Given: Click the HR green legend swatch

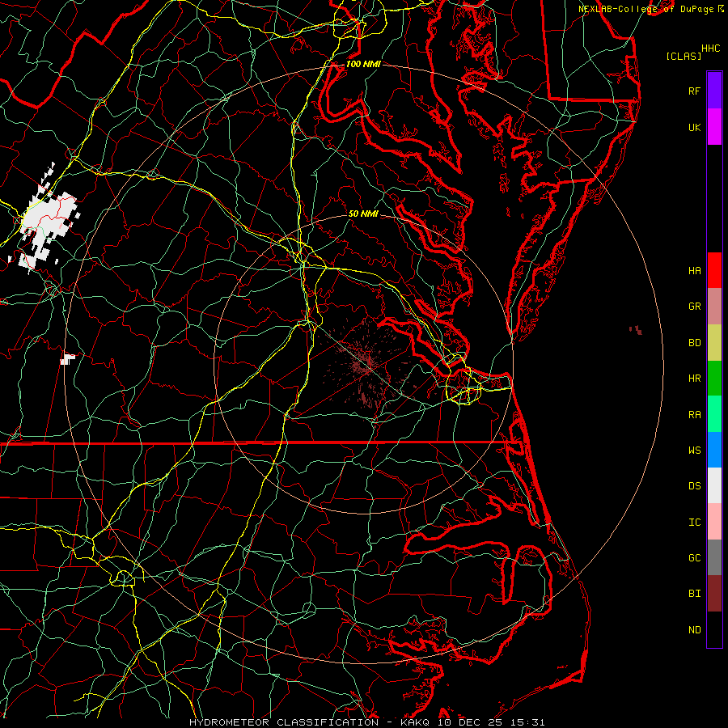Looking at the screenshot, I should pos(714,378).
